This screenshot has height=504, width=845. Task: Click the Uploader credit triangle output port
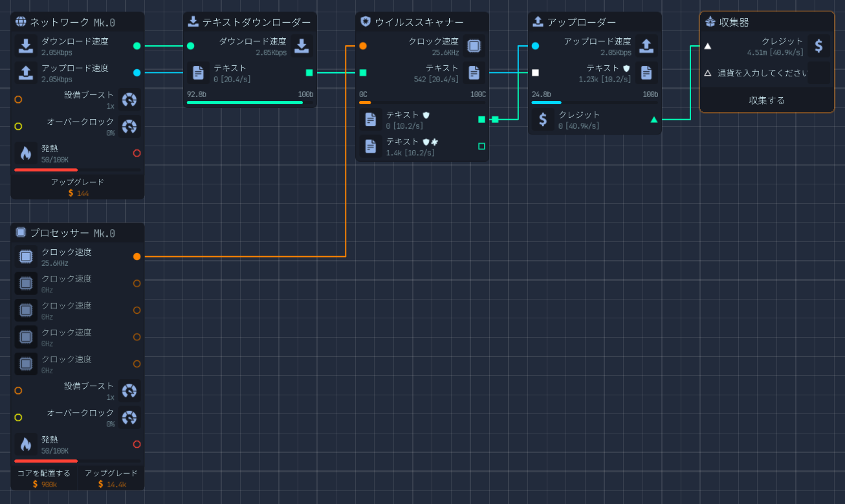pyautogui.click(x=653, y=120)
